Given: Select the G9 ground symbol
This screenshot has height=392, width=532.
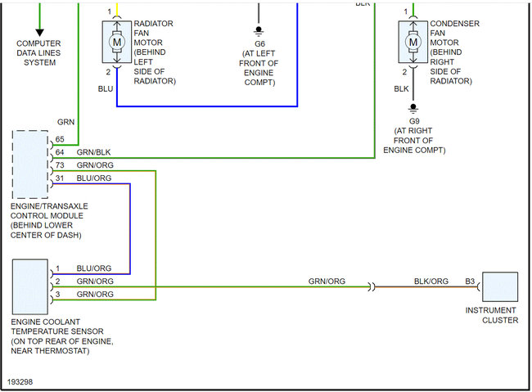Looking at the screenshot, I should click(x=413, y=108).
